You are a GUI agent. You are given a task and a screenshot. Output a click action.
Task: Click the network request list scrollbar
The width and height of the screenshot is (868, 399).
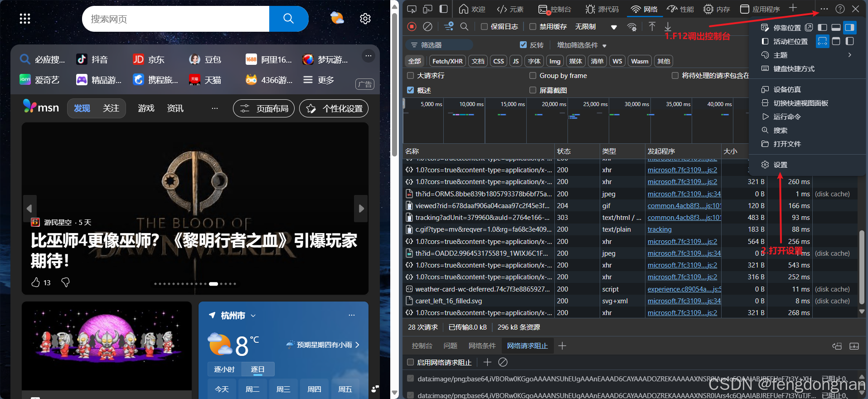pos(862,268)
